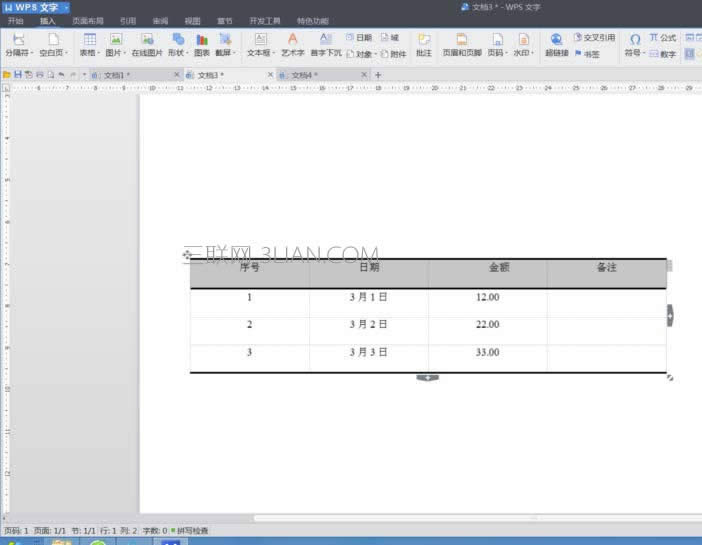Click the save icon in quick toolbar
Screen dimensions: 702x545
(x=17, y=75)
